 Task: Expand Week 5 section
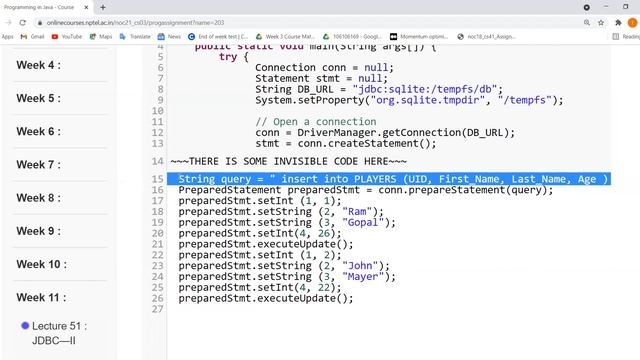(38, 98)
